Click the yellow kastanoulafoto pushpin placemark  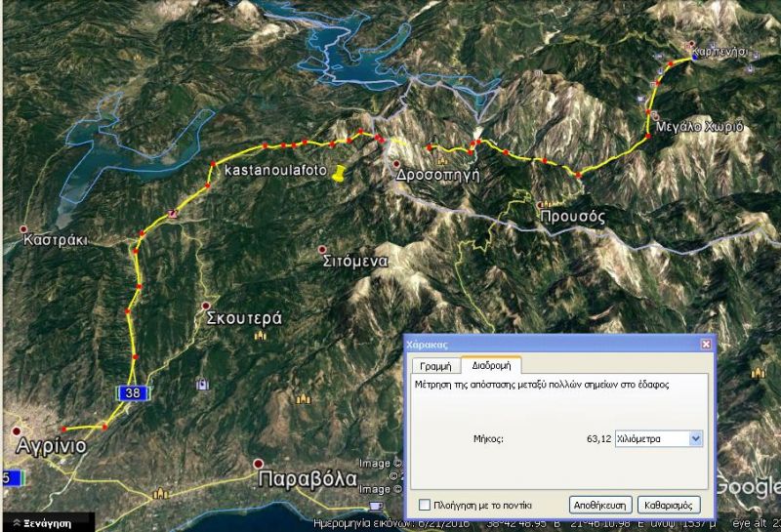point(339,174)
